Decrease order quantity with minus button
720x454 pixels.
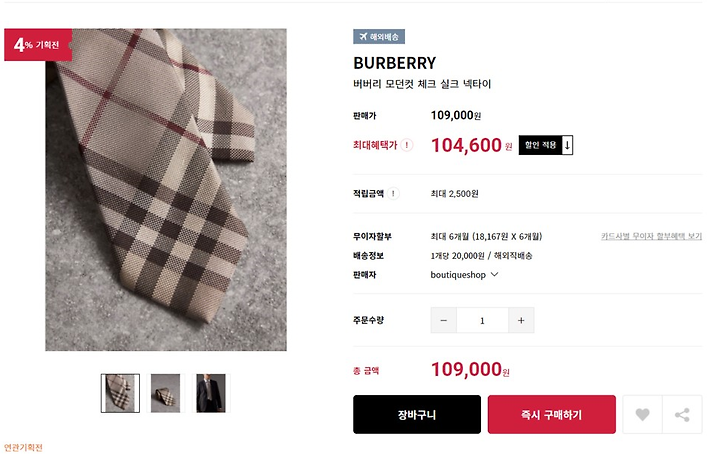(x=444, y=320)
